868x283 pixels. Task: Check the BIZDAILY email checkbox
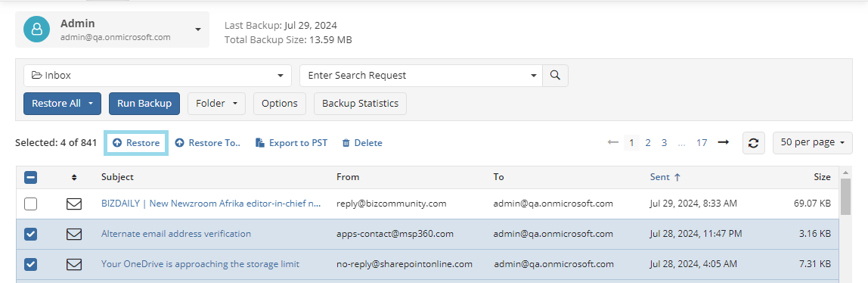(31, 204)
